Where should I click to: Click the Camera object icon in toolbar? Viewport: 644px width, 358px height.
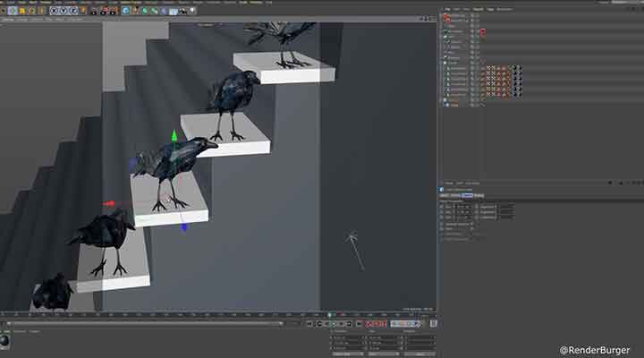tap(182, 11)
